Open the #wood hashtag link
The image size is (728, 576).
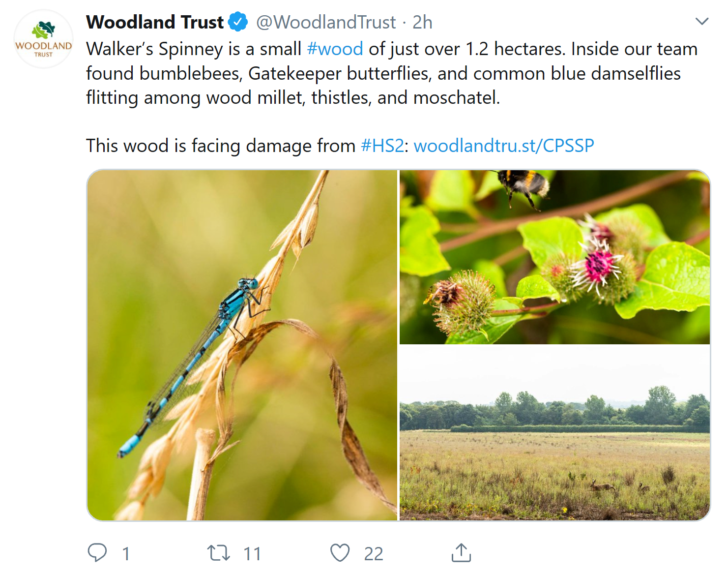click(x=335, y=49)
